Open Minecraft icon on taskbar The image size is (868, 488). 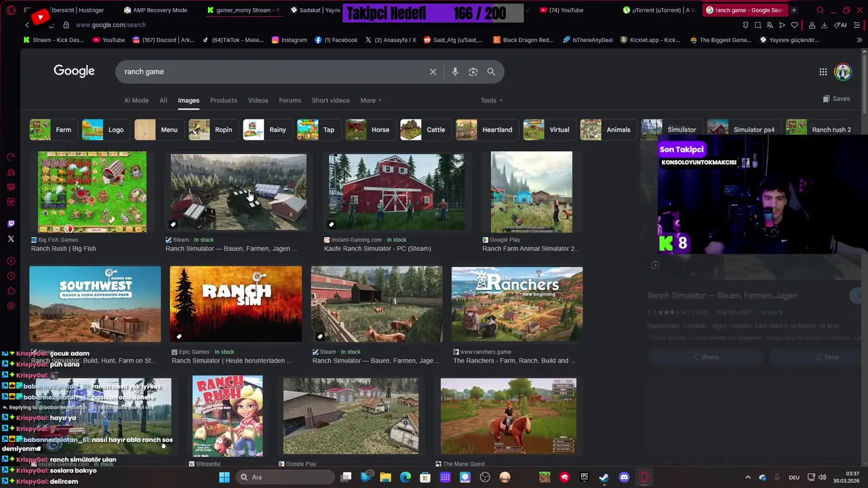pyautogui.click(x=545, y=477)
